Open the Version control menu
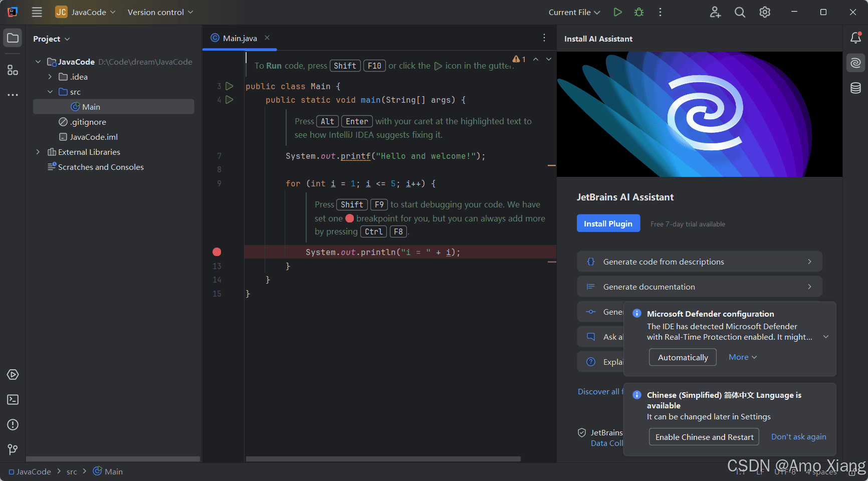Viewport: 868px width, 481px height. coord(160,12)
